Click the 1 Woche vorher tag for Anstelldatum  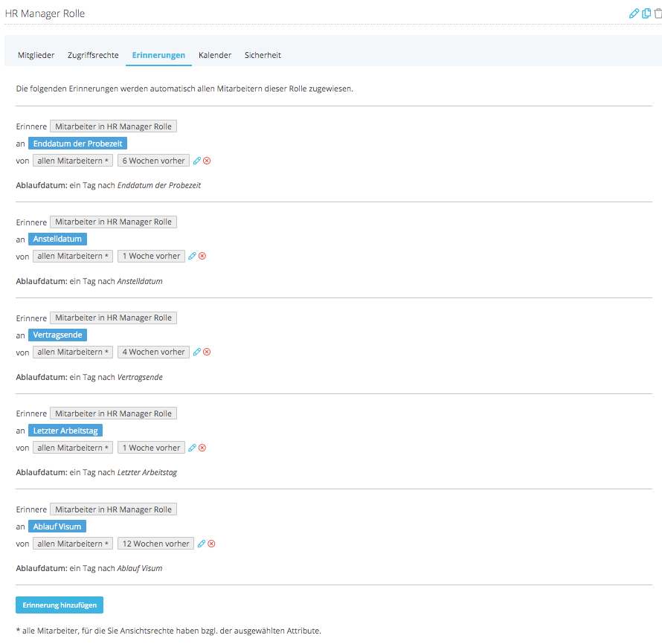pyautogui.click(x=151, y=256)
